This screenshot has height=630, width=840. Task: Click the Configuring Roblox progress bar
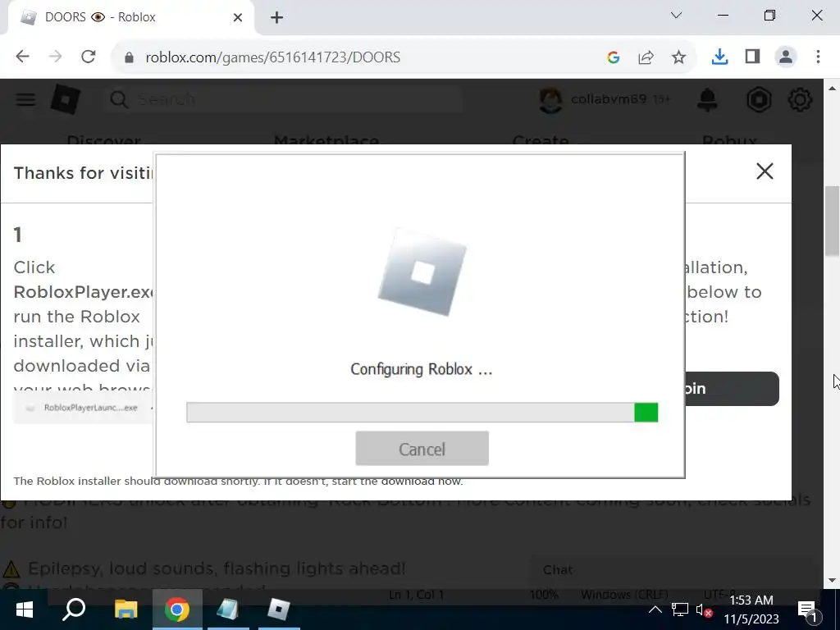422,413
